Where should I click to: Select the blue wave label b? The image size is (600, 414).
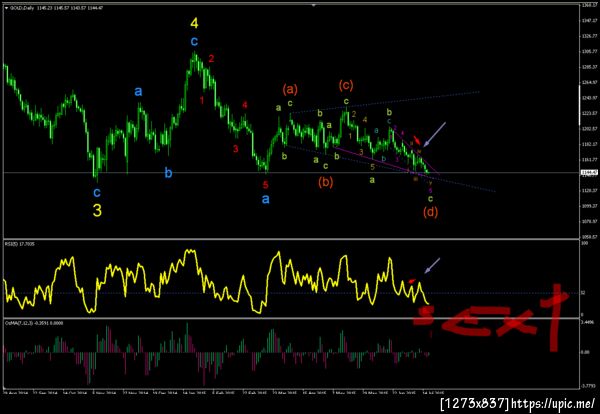point(168,173)
